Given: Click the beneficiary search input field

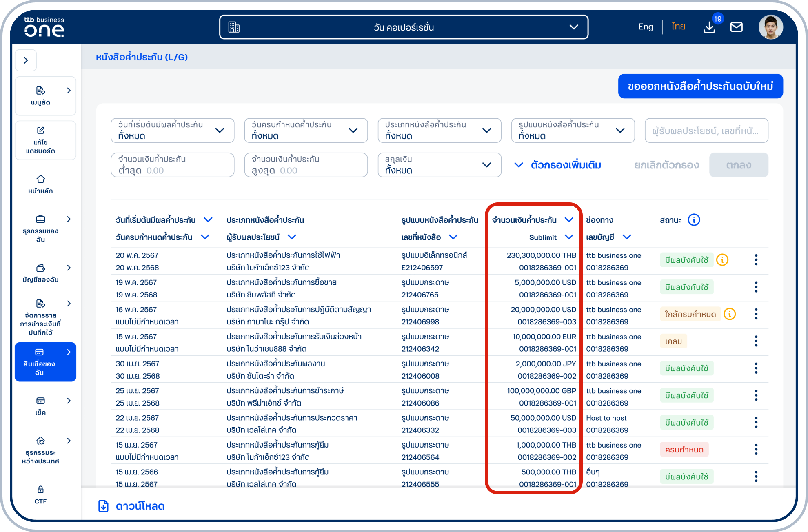Looking at the screenshot, I should point(706,131).
